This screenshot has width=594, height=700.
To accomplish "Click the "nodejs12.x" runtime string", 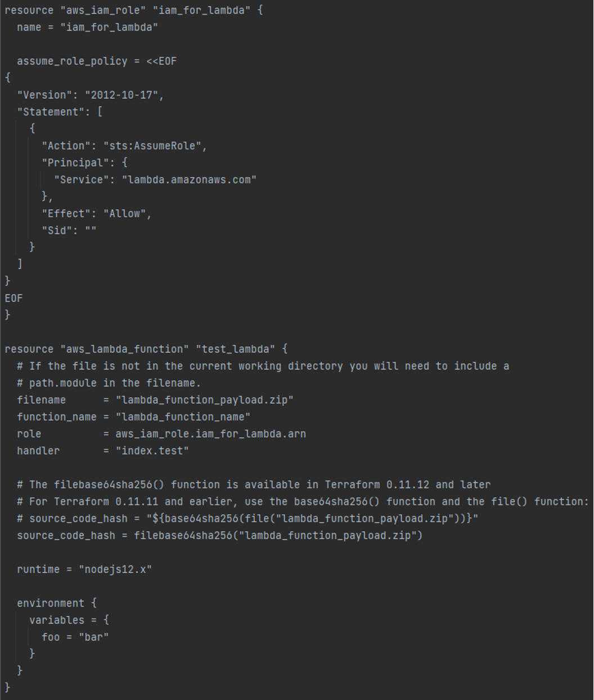I will 115,569.
